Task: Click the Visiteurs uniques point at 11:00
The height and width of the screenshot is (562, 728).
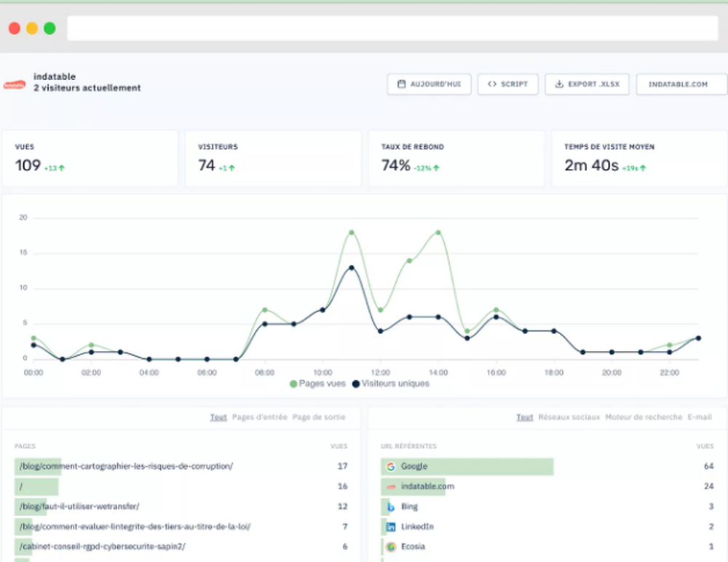Action: (x=352, y=268)
